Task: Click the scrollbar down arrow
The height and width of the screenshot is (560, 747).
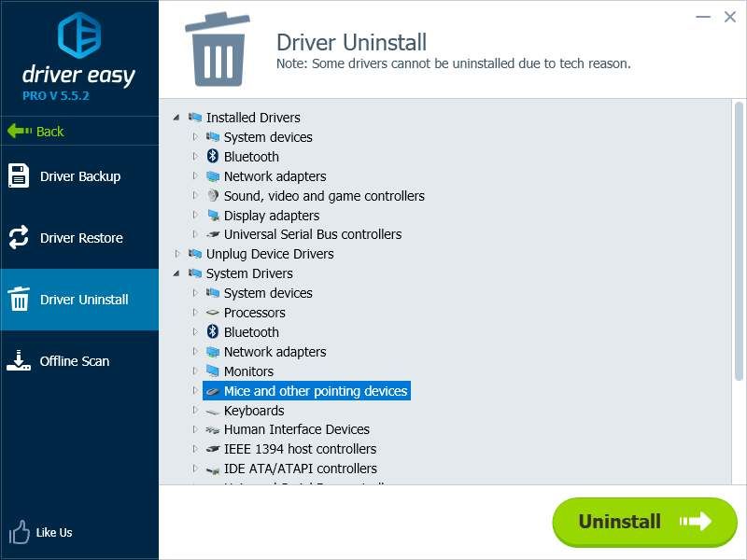Action: pyautogui.click(x=739, y=476)
